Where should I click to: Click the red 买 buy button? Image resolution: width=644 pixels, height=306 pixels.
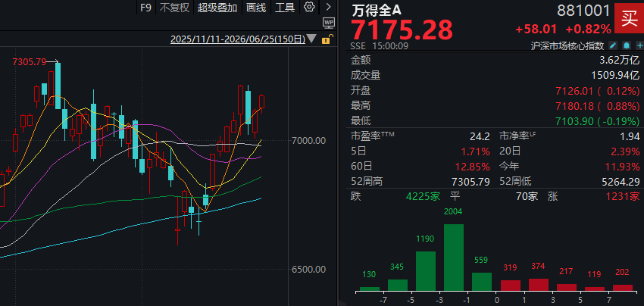629,18
